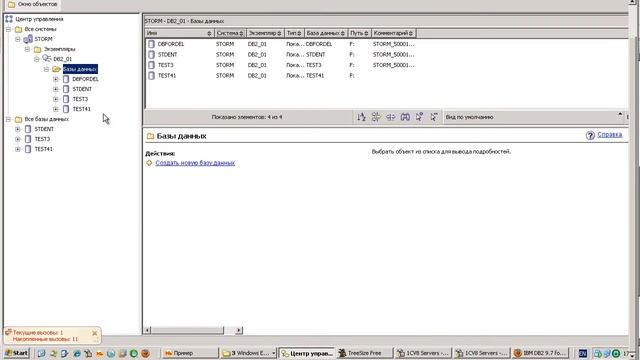Open the Вид по умолчанию view dropdown arrow
Image resolution: width=640 pixels, height=360 pixels.
coord(620,114)
